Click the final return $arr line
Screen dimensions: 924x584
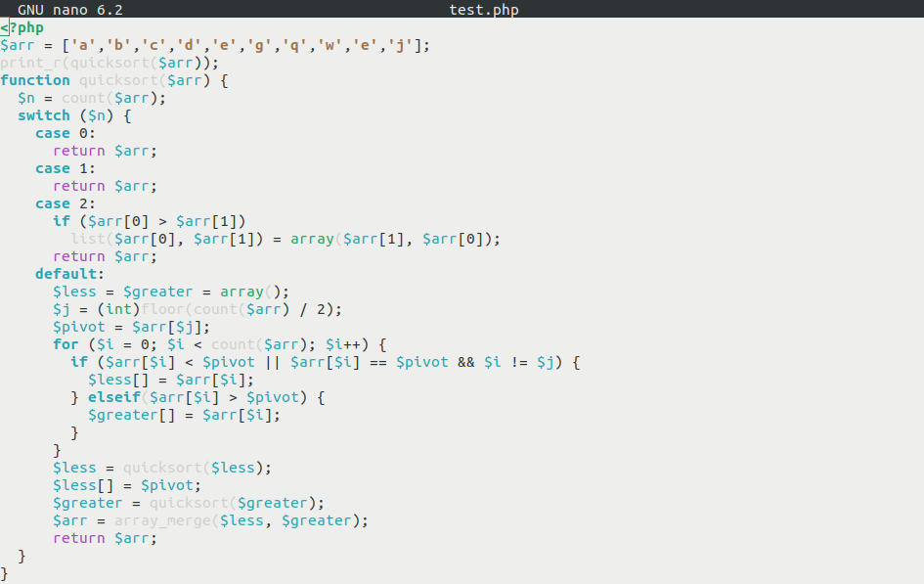coord(105,539)
